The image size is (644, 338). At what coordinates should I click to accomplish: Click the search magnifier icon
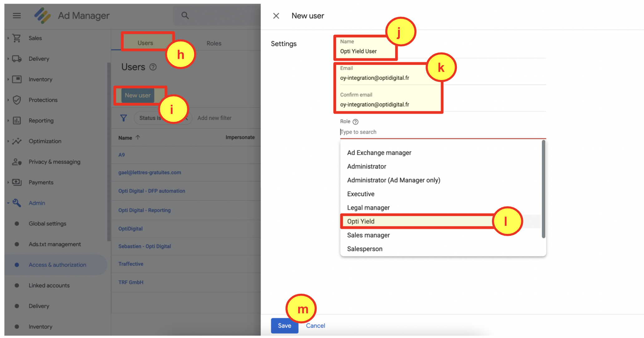point(185,15)
